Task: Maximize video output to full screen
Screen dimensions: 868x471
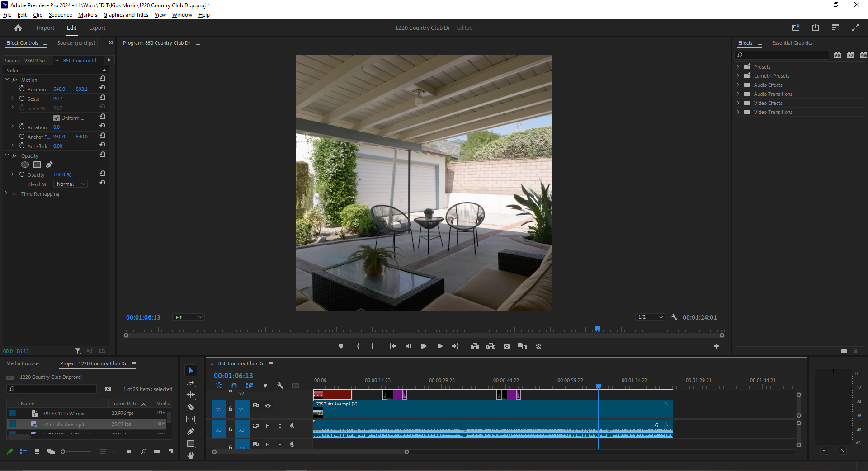Action: [855, 28]
